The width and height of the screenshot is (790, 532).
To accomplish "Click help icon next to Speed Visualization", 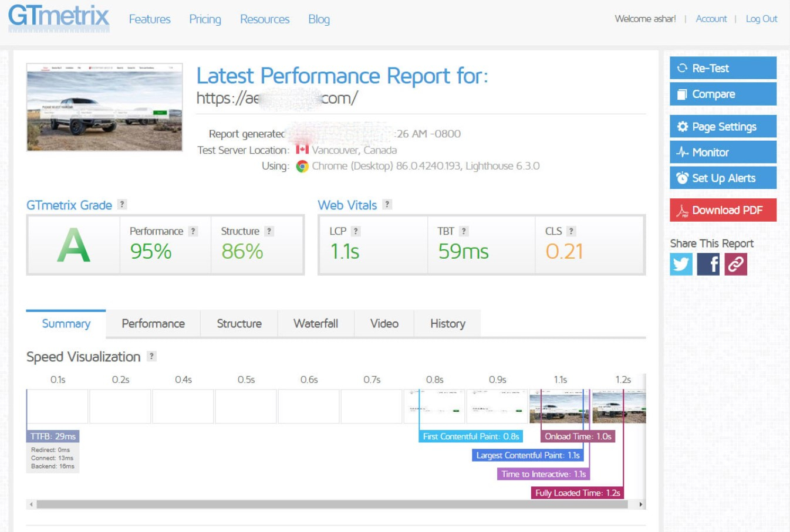I will point(151,356).
